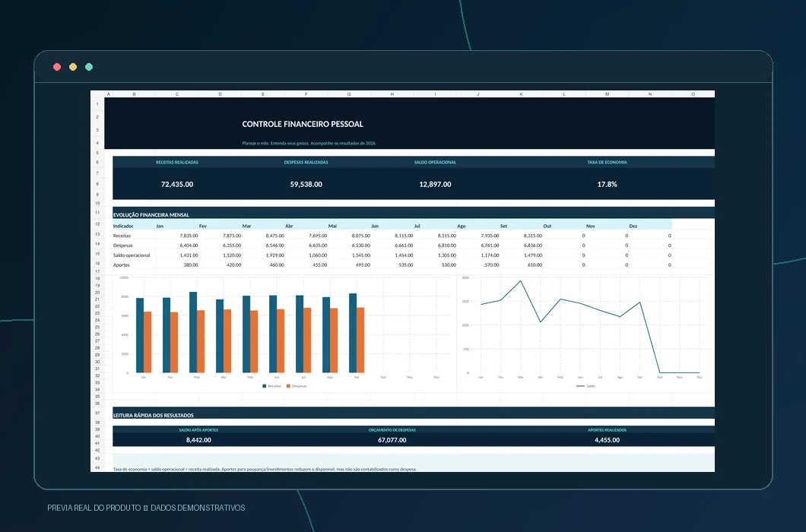Click the Aportes cell 380.00
The image size is (806, 532).
point(191,265)
